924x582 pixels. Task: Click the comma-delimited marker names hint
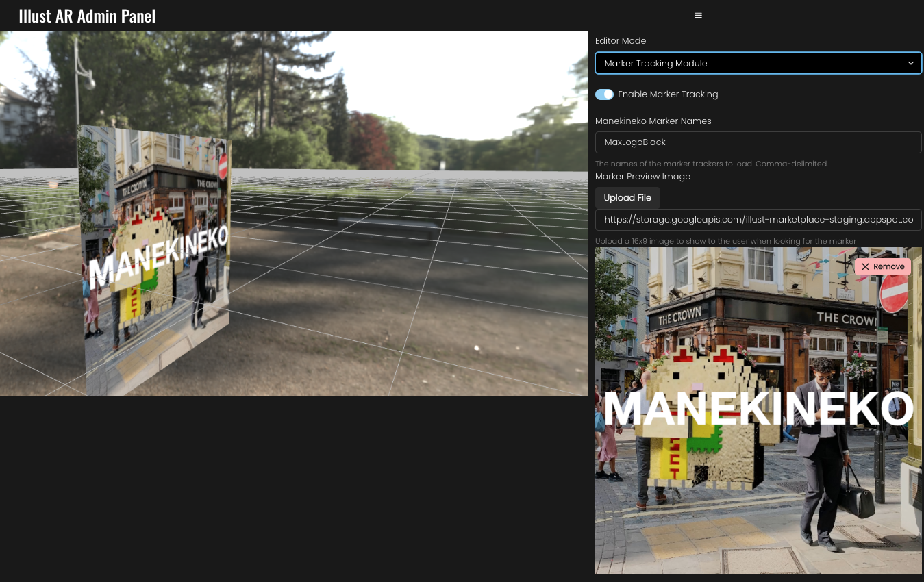pyautogui.click(x=712, y=164)
